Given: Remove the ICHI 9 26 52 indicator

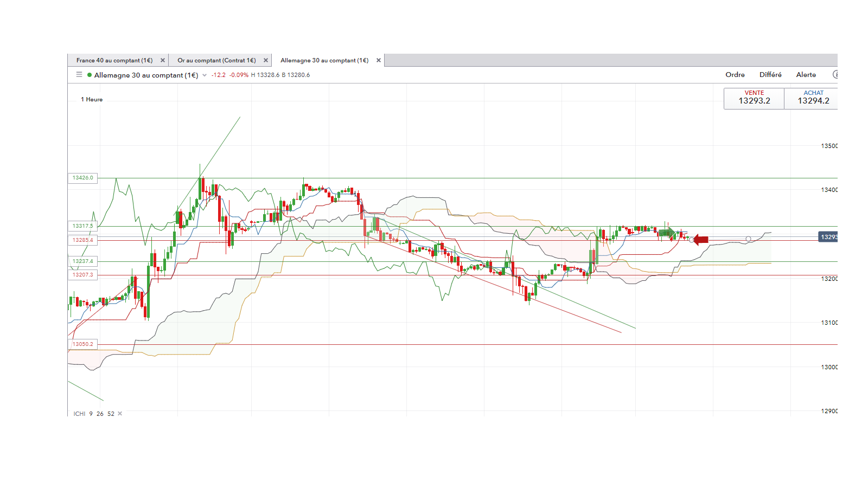Looking at the screenshot, I should click(120, 414).
